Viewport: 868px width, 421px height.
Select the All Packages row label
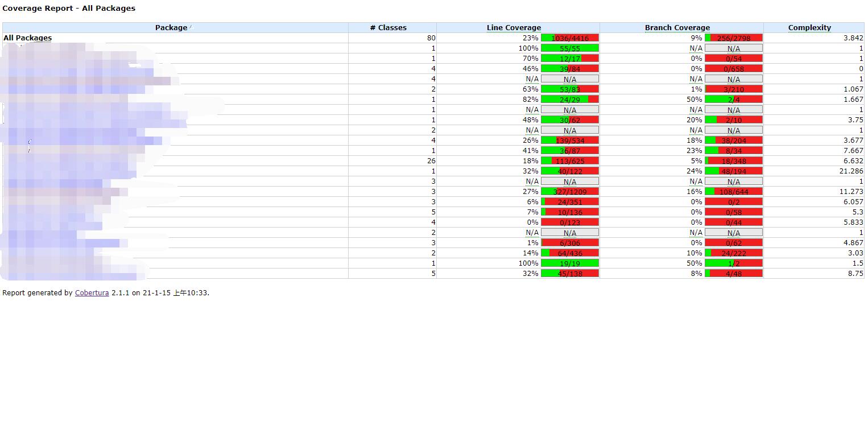tap(27, 38)
